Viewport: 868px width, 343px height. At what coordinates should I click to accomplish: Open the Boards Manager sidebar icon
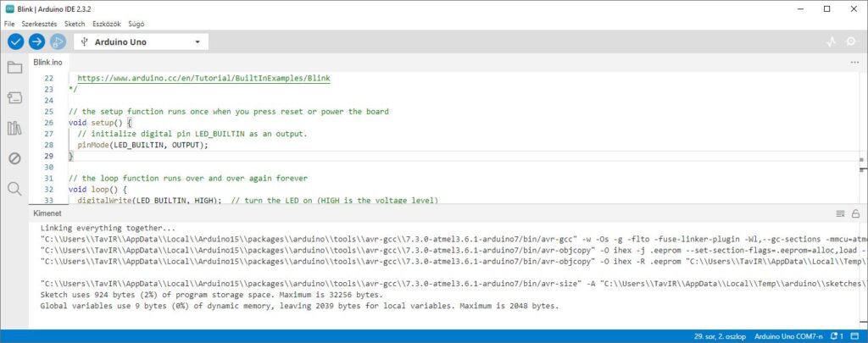(x=14, y=98)
